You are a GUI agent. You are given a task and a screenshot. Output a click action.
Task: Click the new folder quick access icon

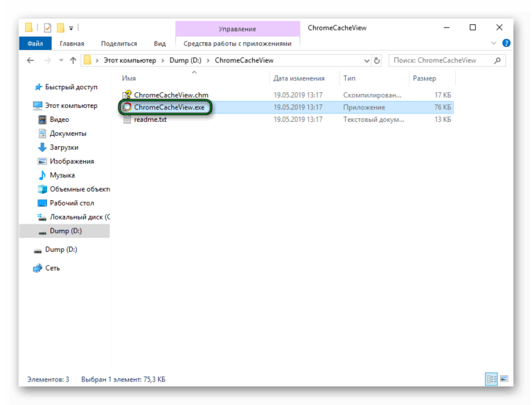60,28
